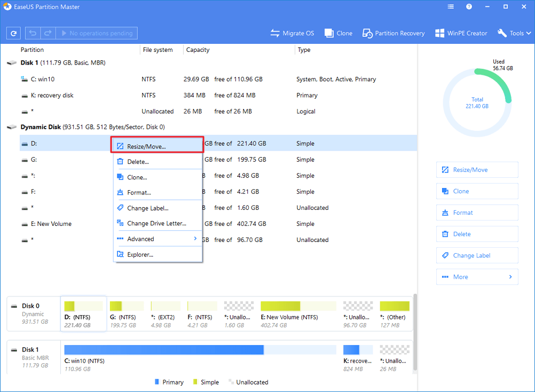Select the 1.60 GB unallocated block in disk map
Image resolution: width=535 pixels, height=392 pixels.
239,314
